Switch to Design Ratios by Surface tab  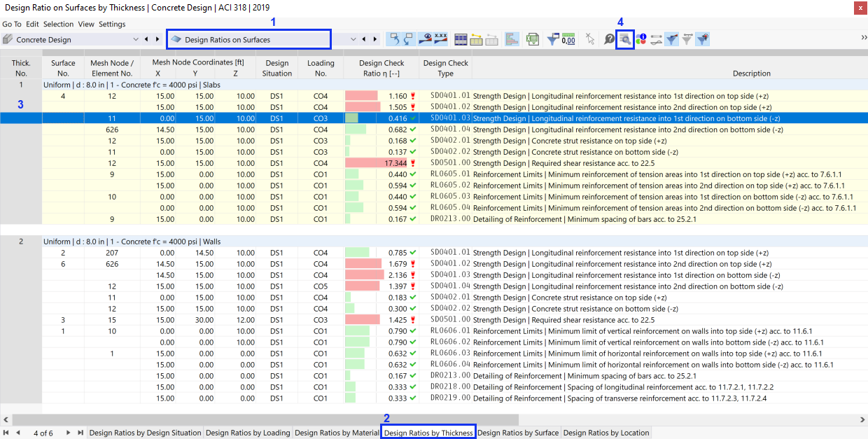point(518,433)
